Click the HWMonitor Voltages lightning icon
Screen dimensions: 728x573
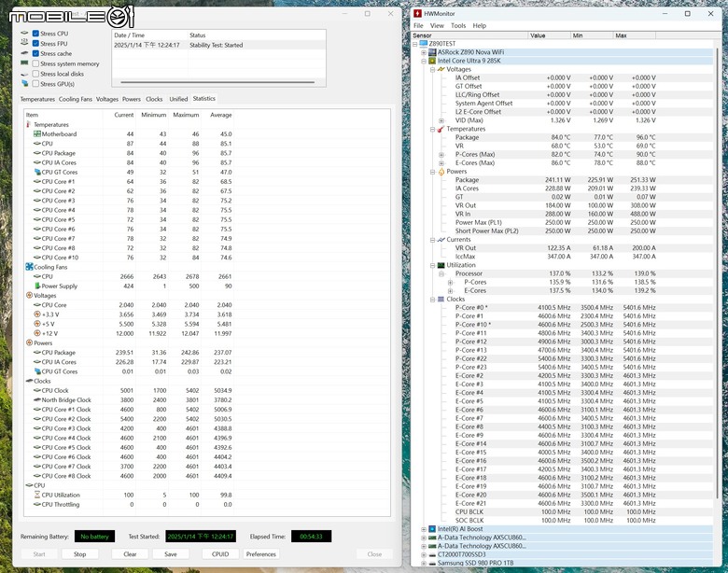tap(441, 69)
